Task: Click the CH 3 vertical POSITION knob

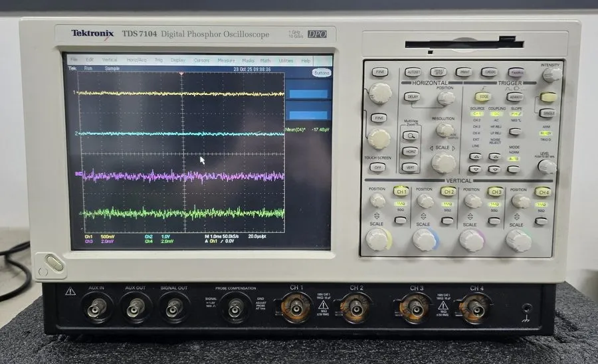Action: click(x=473, y=201)
